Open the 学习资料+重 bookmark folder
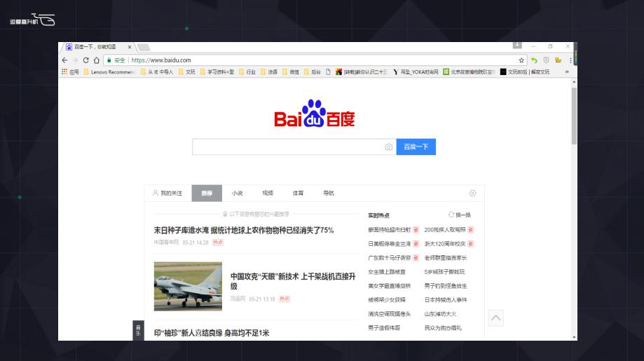 click(217, 72)
